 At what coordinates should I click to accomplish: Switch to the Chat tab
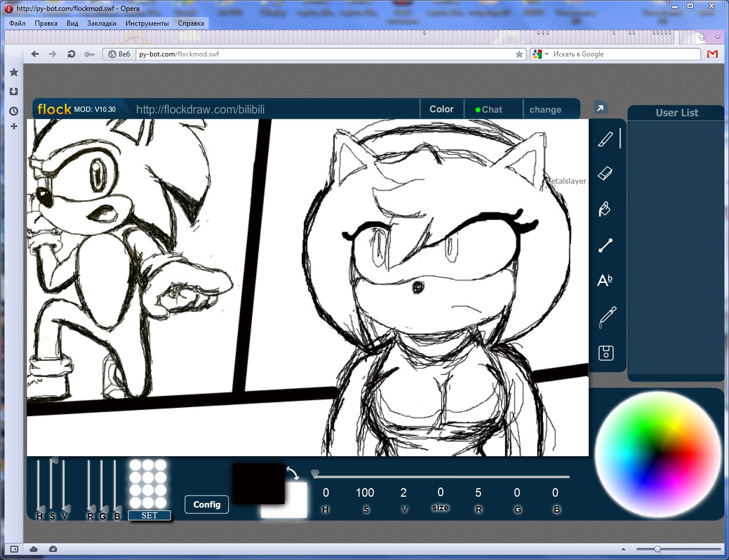coord(492,109)
